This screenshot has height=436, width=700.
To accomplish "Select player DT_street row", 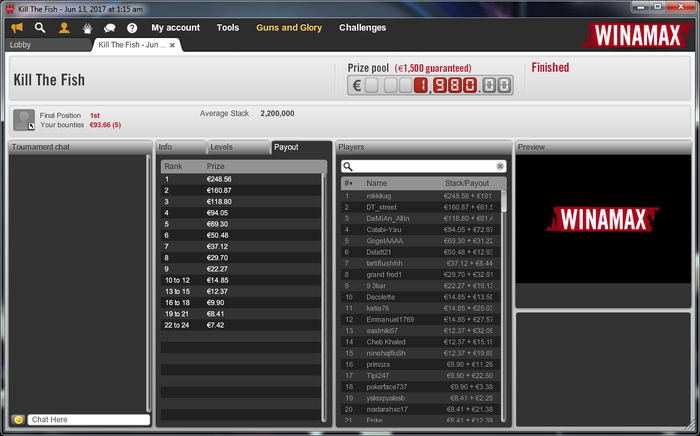I will [x=421, y=207].
